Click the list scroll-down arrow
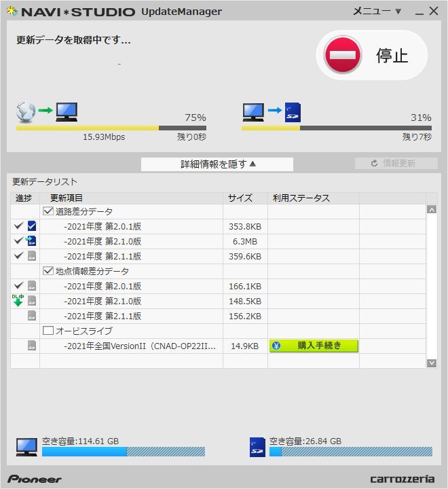The width and height of the screenshot is (448, 489). [x=432, y=363]
